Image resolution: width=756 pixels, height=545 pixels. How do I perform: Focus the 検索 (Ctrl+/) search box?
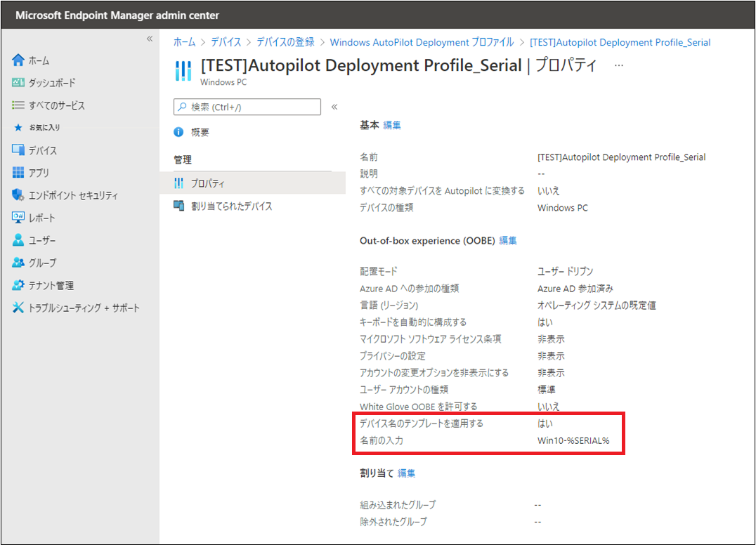click(247, 107)
